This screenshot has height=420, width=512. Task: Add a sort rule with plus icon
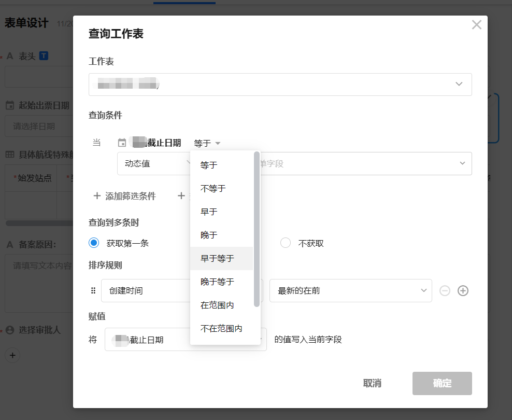tap(463, 291)
